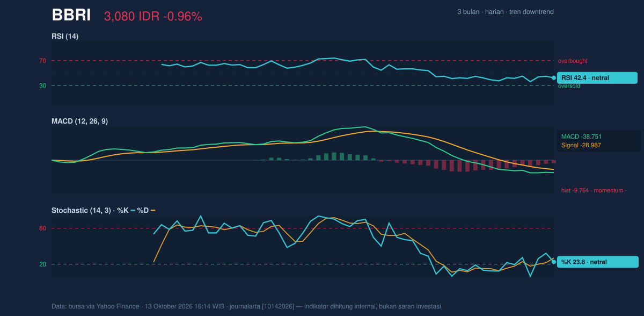Click the '%K 23.8 · netral' badge
Viewport: 644px width, 316px height.
598,262
